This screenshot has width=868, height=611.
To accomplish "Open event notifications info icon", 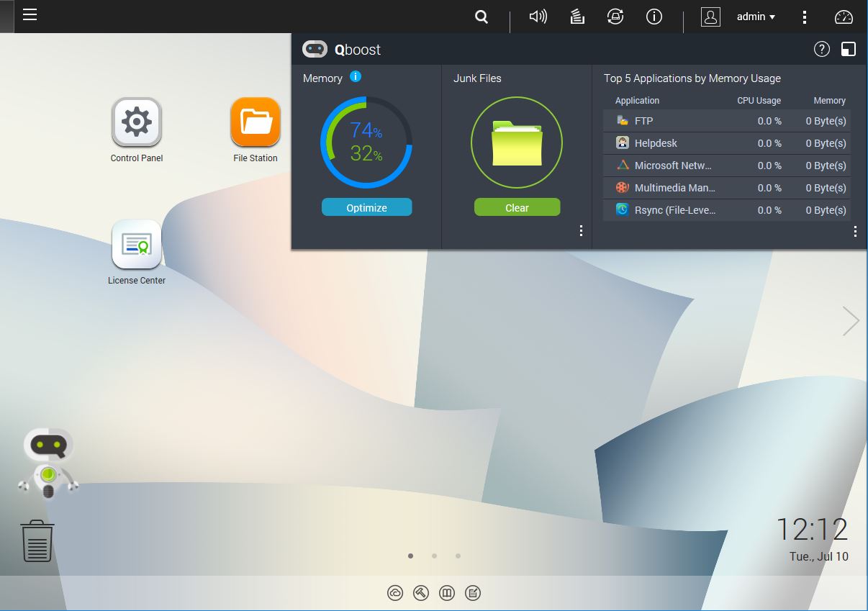I will point(654,17).
